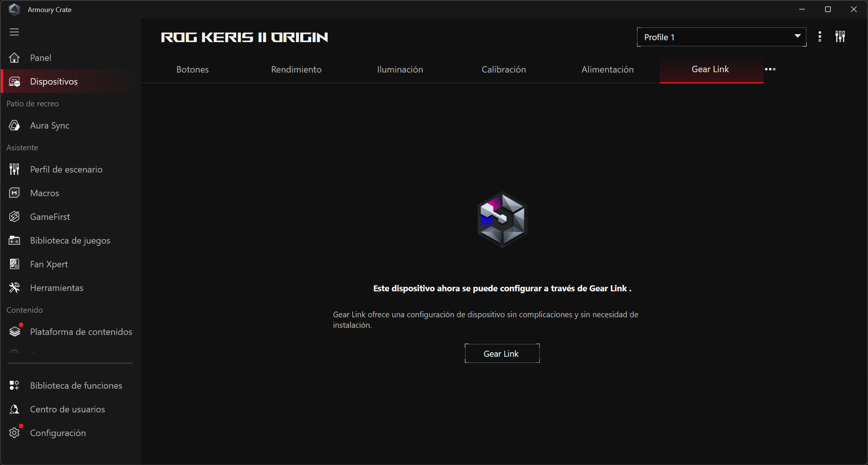Click the 'Gear Link ofrece una configuración' description
The image size is (868, 465).
coord(486,320)
